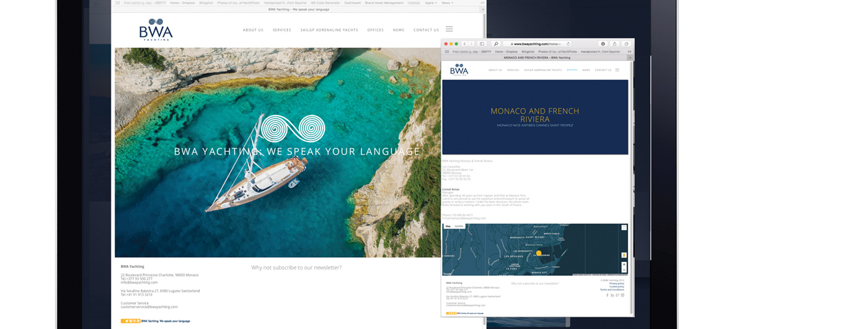Open SAILGP ADRENALINE YACHTS in back window
Image resolution: width=868 pixels, height=329 pixels.
click(329, 30)
